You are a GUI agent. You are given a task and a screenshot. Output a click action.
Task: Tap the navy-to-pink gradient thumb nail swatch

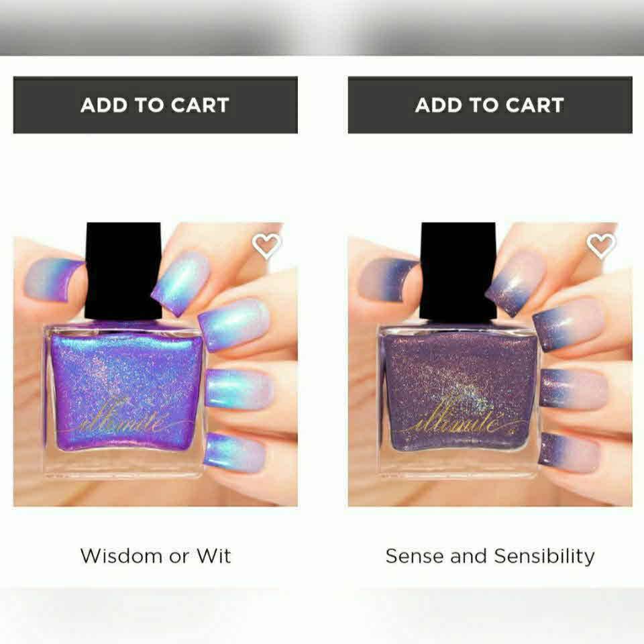tap(388, 280)
